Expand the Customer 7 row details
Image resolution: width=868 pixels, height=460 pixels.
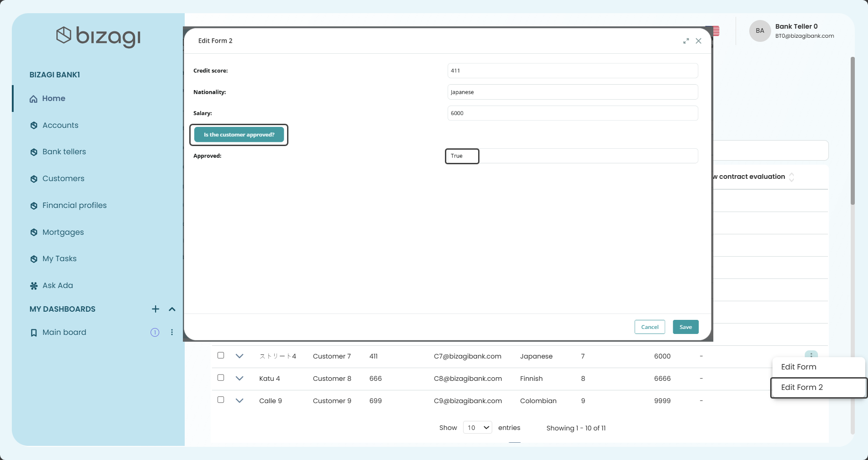tap(239, 356)
